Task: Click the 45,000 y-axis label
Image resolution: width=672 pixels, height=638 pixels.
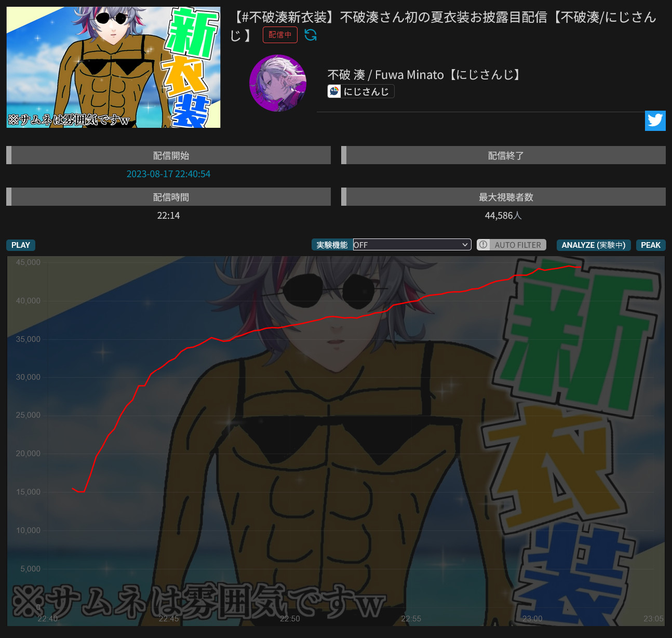Action: click(x=28, y=262)
